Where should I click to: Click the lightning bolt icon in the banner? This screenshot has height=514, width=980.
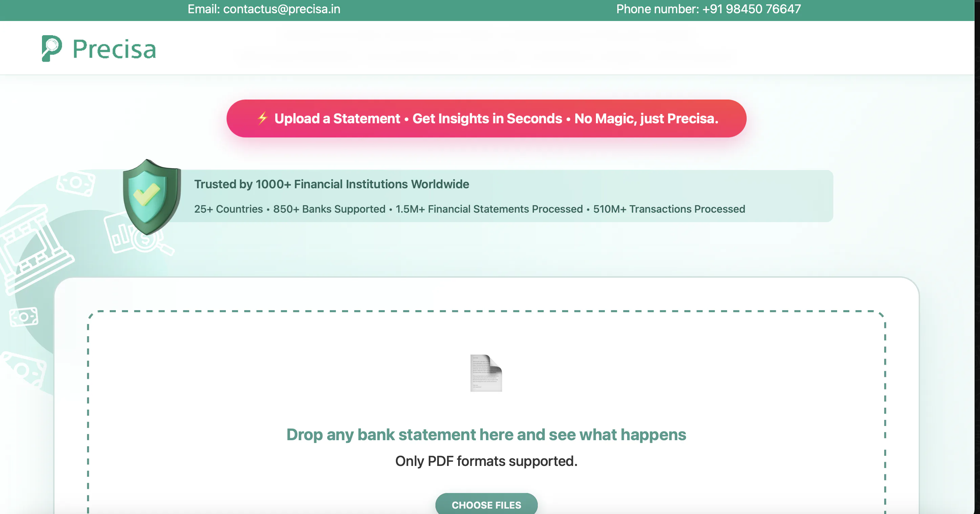coord(262,118)
